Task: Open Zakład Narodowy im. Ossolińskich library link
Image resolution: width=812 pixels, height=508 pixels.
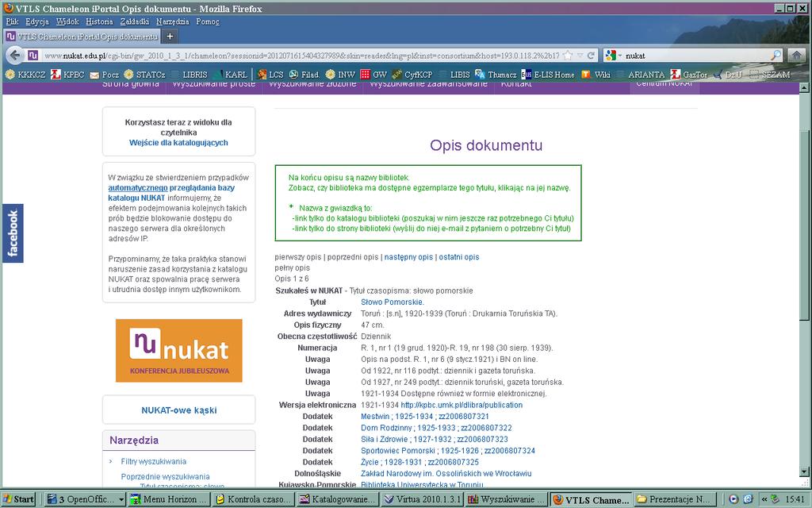Action: 446,473
